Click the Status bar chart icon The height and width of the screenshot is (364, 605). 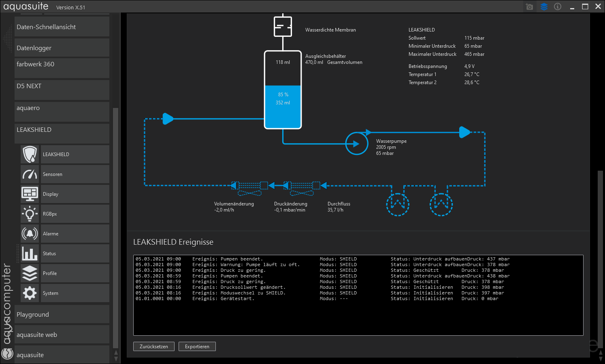pos(30,254)
